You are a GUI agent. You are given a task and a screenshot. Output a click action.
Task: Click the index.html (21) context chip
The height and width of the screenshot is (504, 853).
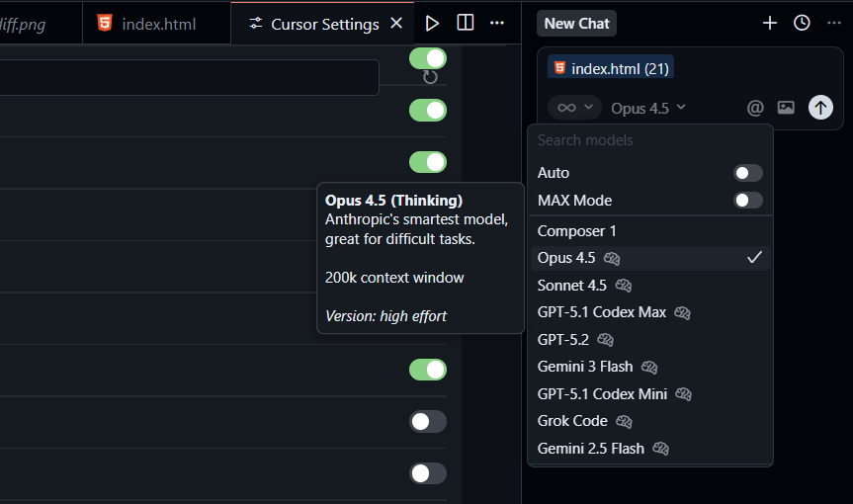tap(611, 68)
